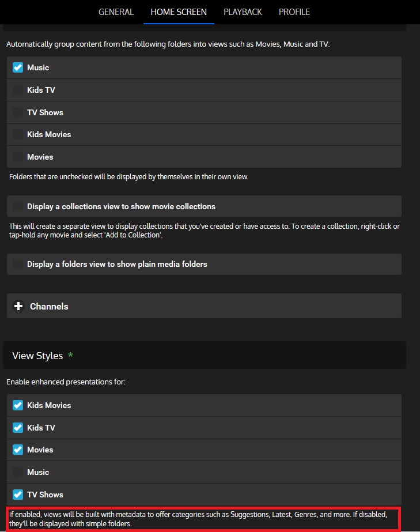This screenshot has height=532, width=420.
Task: Disable enhanced presentation for Kids Movies
Action: tap(18, 405)
